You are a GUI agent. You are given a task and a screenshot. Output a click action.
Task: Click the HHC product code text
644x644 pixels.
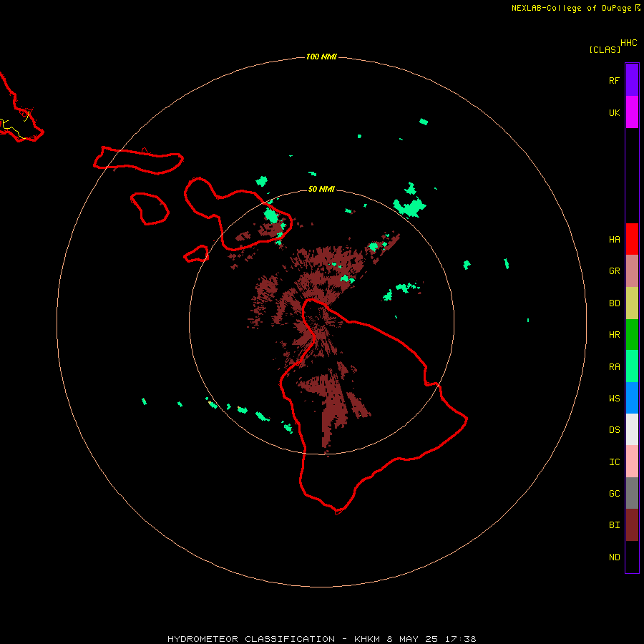629,43
